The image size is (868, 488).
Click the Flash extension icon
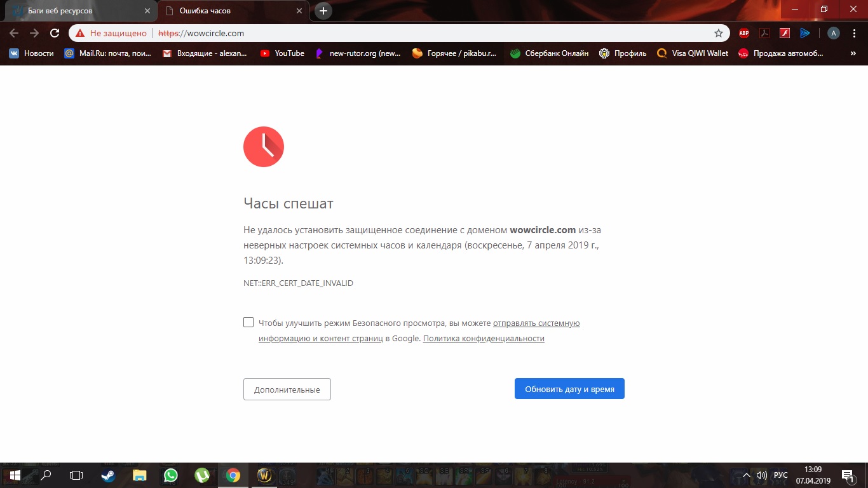point(785,33)
